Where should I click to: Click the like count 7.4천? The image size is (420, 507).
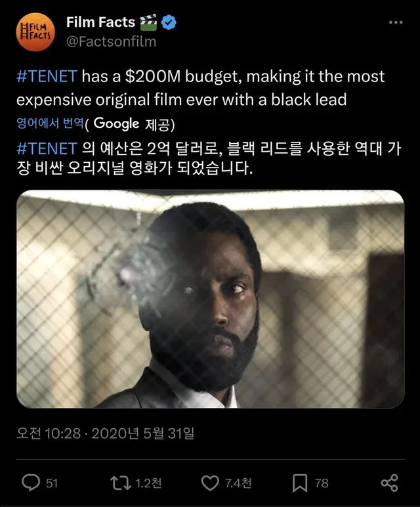pos(238,483)
